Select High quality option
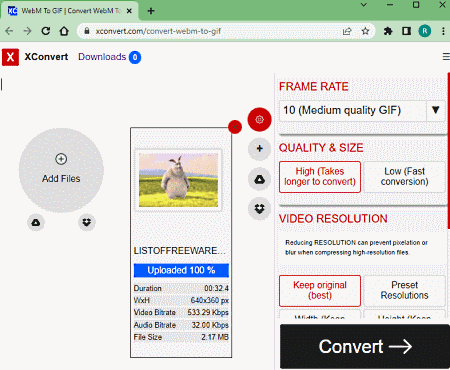 point(320,177)
